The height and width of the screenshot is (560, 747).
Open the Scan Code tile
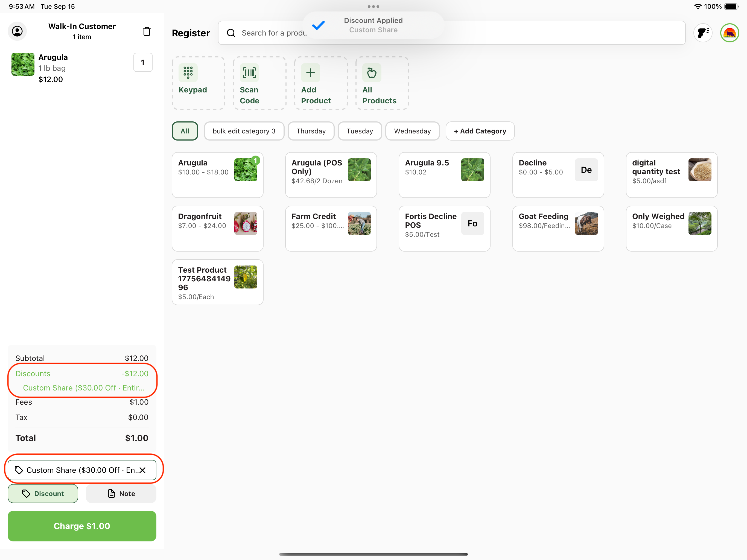pos(259,83)
